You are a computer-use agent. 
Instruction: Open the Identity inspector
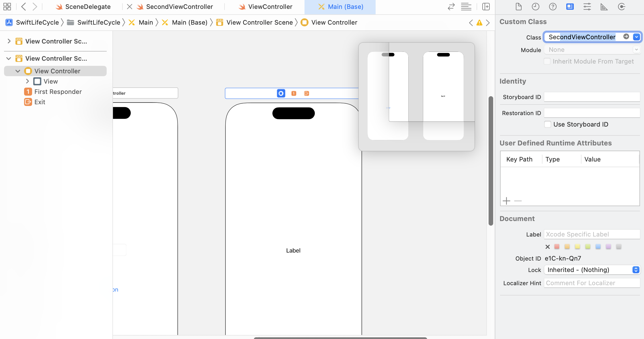click(570, 7)
